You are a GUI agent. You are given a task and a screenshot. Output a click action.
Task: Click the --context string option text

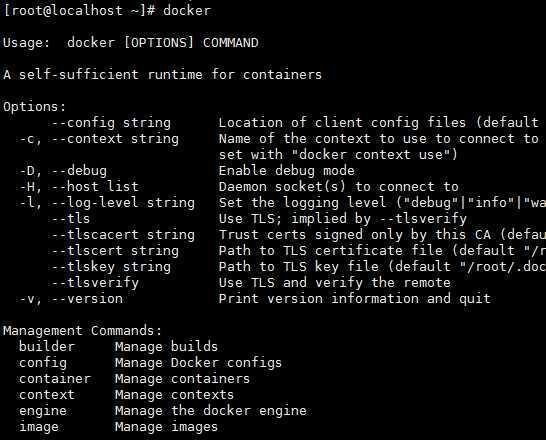click(115, 139)
